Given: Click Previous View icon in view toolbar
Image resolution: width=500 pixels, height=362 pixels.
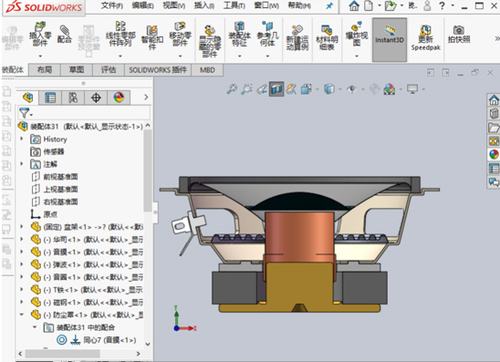Looking at the screenshot, I should [x=262, y=89].
